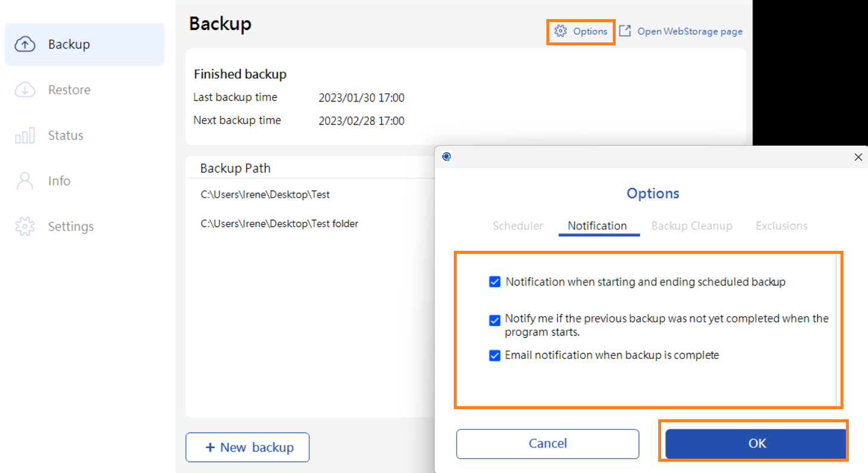
Task: Click the next backup time 2023/02/28 17:00
Action: click(362, 121)
